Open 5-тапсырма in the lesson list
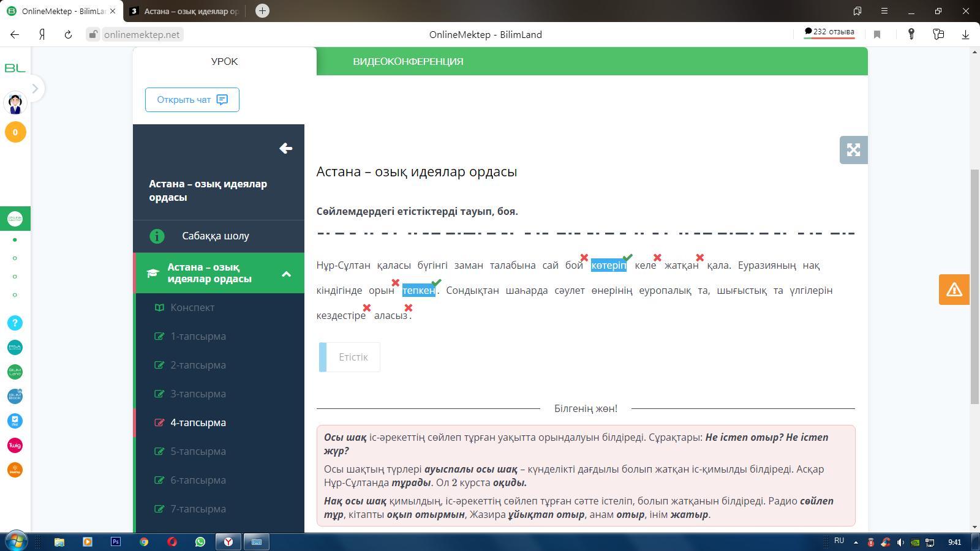The width and height of the screenshot is (980, 551). click(198, 451)
